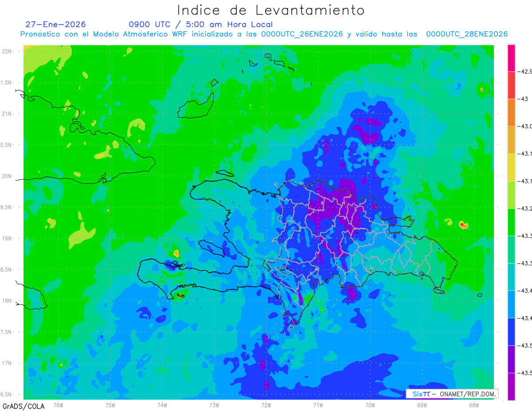Click the '68W' longitude label
This screenshot has height=411, width=532.
coord(473,404)
